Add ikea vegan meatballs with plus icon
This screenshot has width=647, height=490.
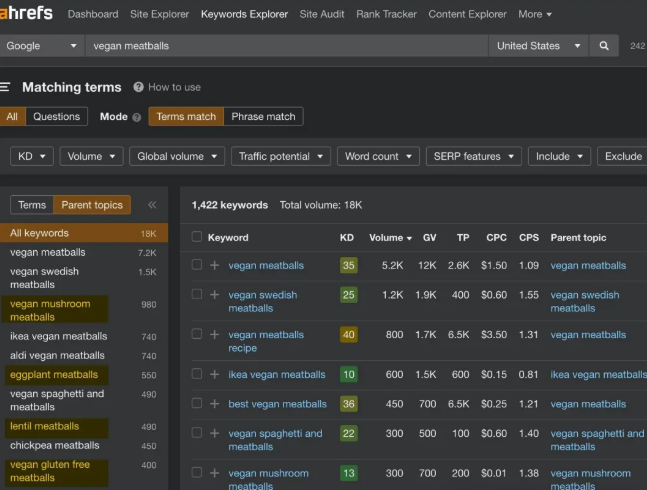tap(214, 375)
